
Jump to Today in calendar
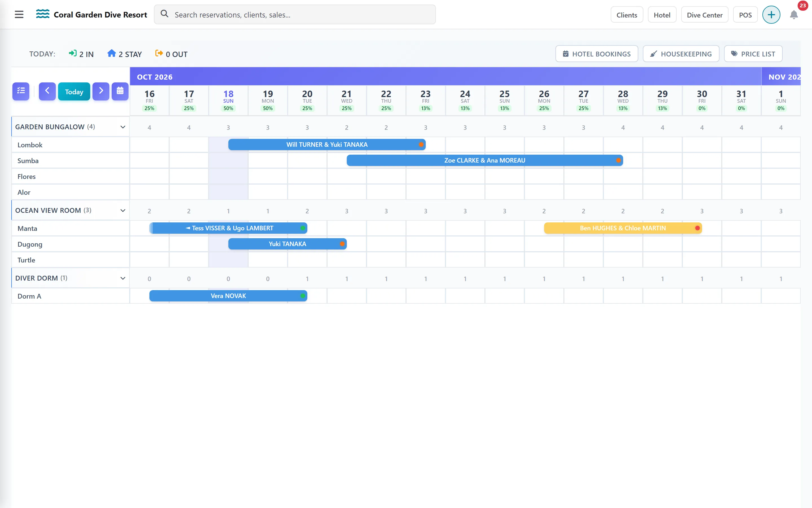coord(74,91)
